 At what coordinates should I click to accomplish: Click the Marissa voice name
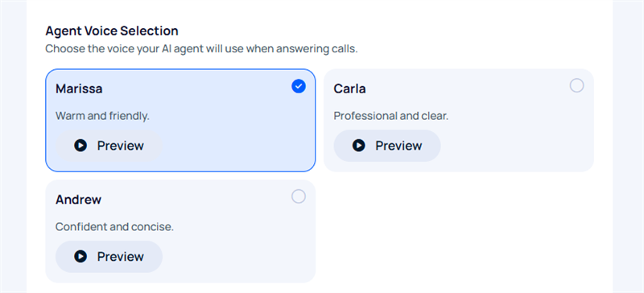click(79, 89)
